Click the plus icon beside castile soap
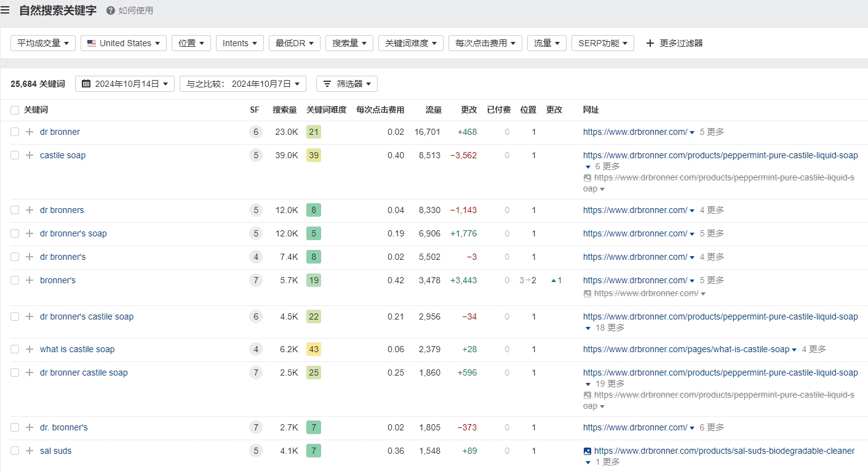868x471 pixels. point(30,155)
